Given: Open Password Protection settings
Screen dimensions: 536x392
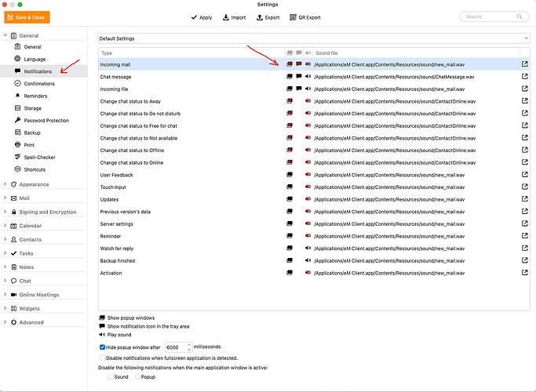Looking at the screenshot, I should point(46,121).
